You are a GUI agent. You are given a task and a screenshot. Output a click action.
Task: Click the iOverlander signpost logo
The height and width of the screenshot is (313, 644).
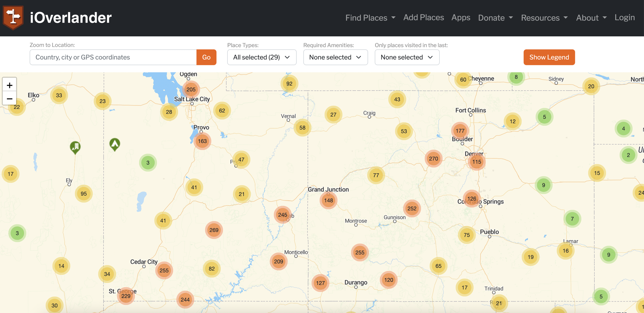tap(13, 18)
